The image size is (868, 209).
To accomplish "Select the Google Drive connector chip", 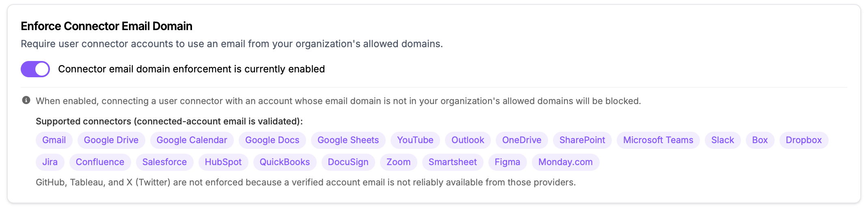I will pyautogui.click(x=111, y=140).
